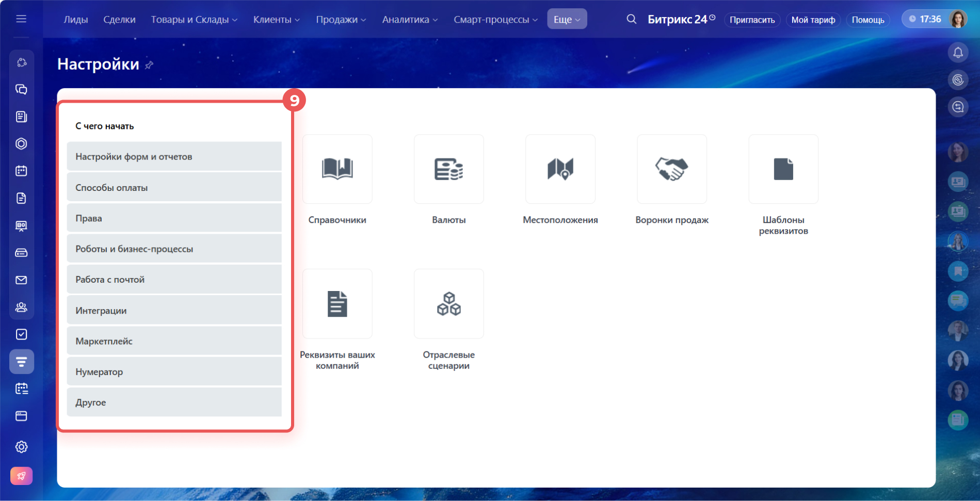980x501 pixels.
Task: Select Роботы и бизнес-процессы in settings list
Action: pyautogui.click(x=174, y=249)
